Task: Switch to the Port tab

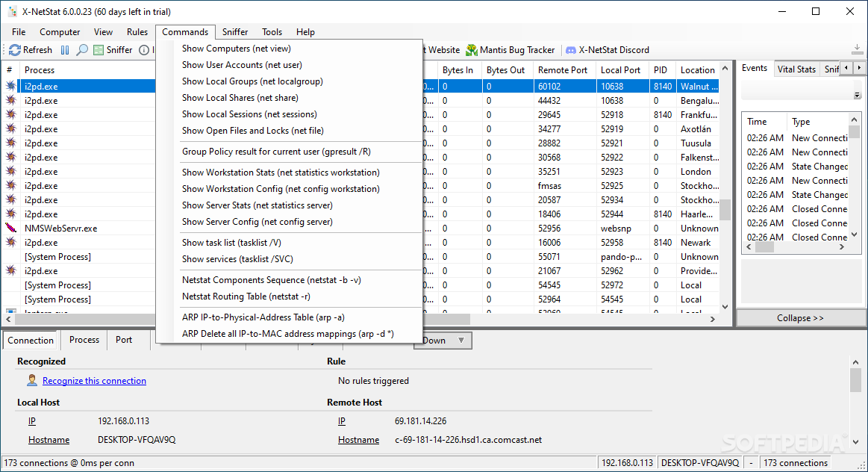Action: [124, 340]
